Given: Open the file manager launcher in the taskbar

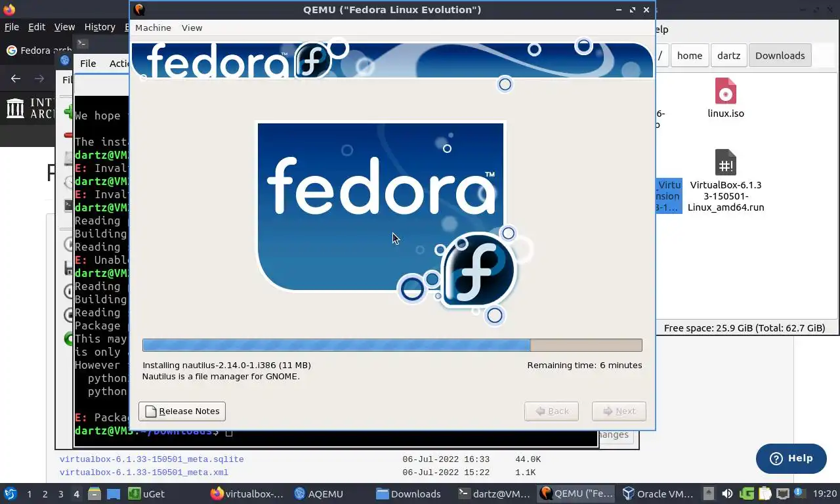Looking at the screenshot, I should point(94,494).
